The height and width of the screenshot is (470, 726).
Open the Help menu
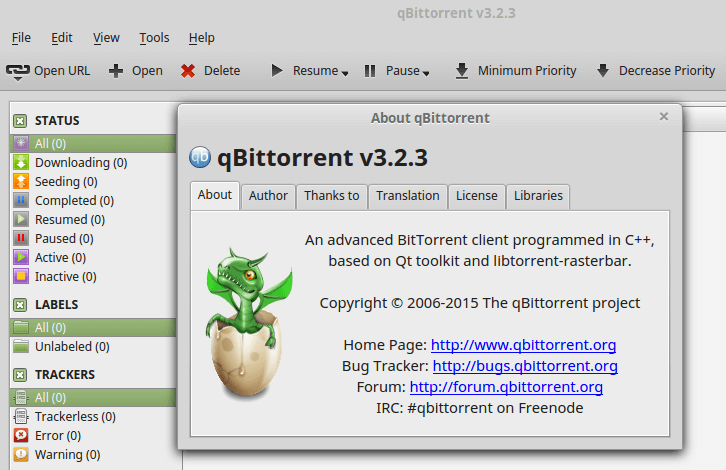point(201,38)
